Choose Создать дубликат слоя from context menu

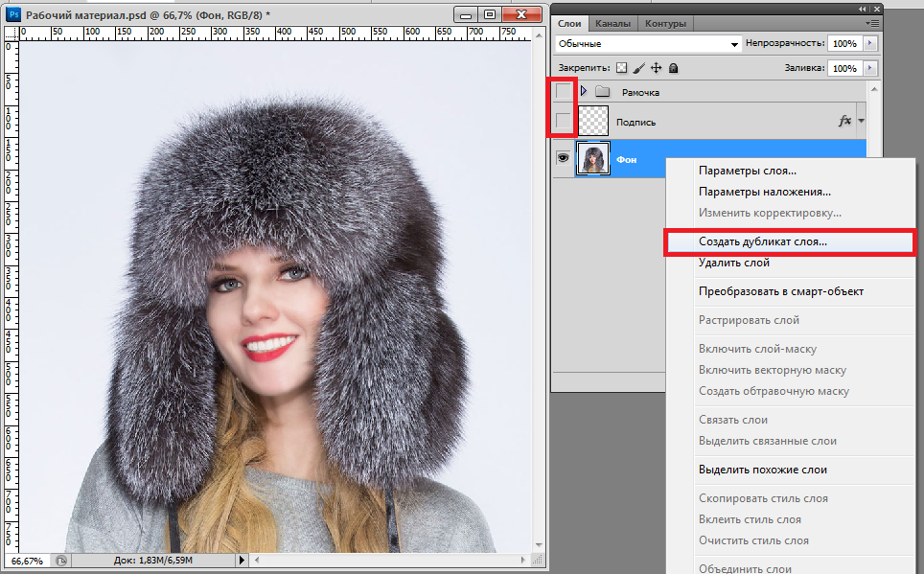pos(763,242)
